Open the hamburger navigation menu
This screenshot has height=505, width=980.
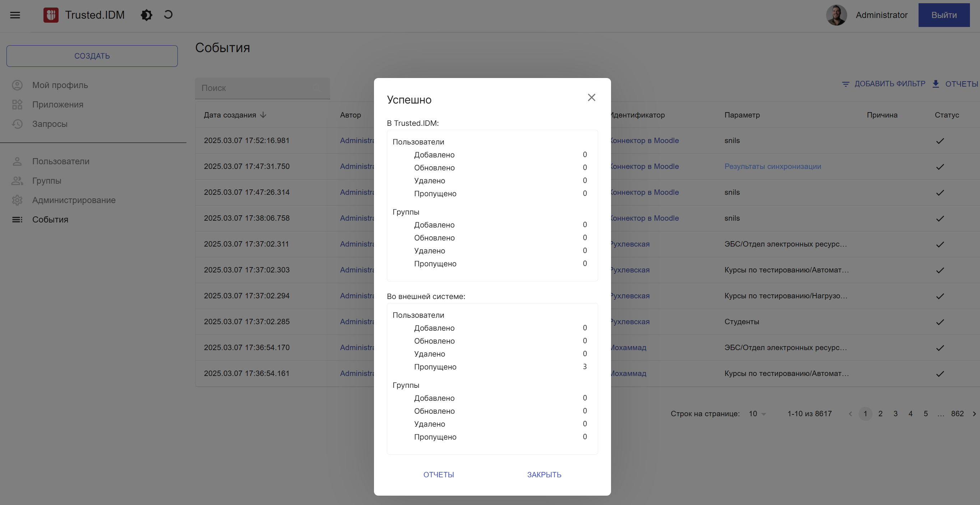[x=15, y=15]
